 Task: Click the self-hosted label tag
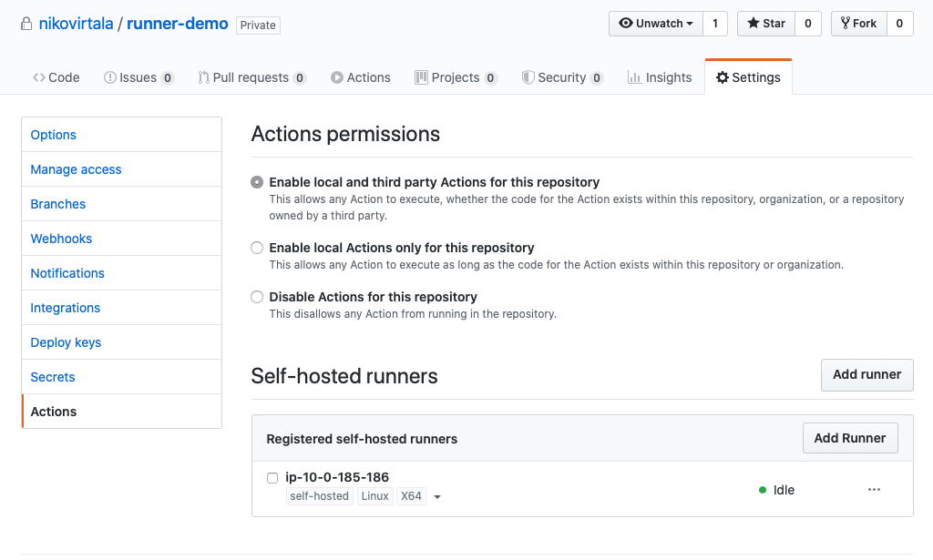coord(320,495)
